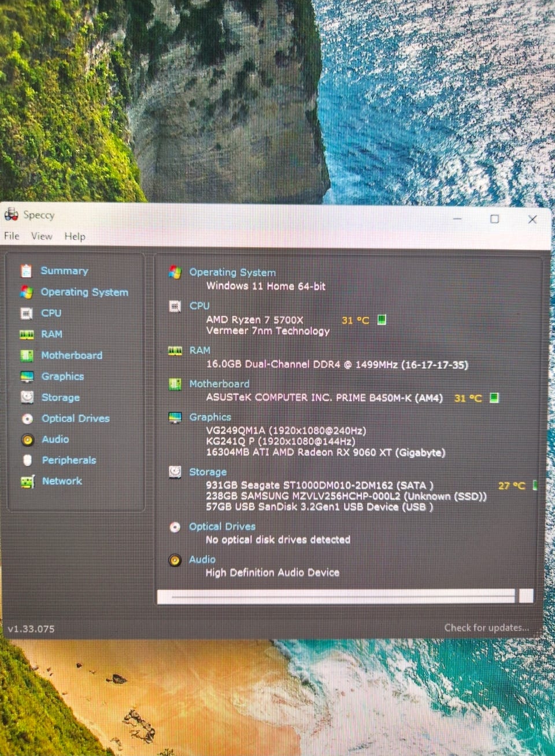Click the CPU chip icon in sidebar
Screen dimensions: 555x756
click(27, 313)
